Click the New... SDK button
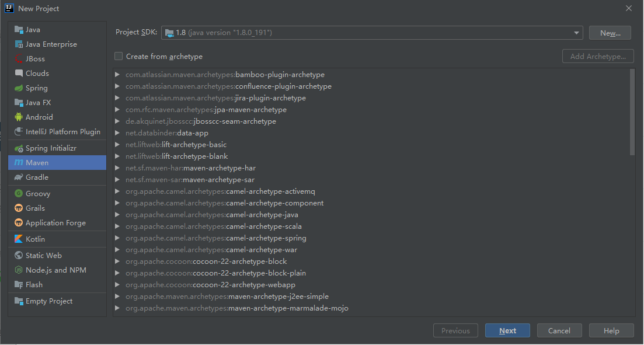 coord(610,33)
